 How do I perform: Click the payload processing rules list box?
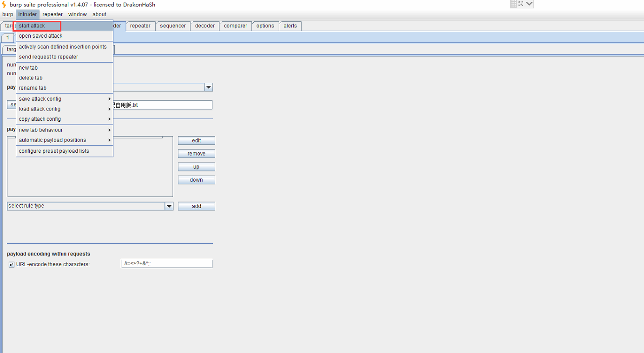tap(90, 167)
